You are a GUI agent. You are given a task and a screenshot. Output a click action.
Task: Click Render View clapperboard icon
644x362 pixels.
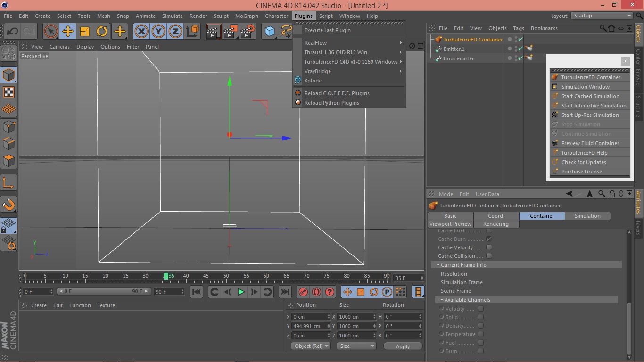[x=213, y=32]
